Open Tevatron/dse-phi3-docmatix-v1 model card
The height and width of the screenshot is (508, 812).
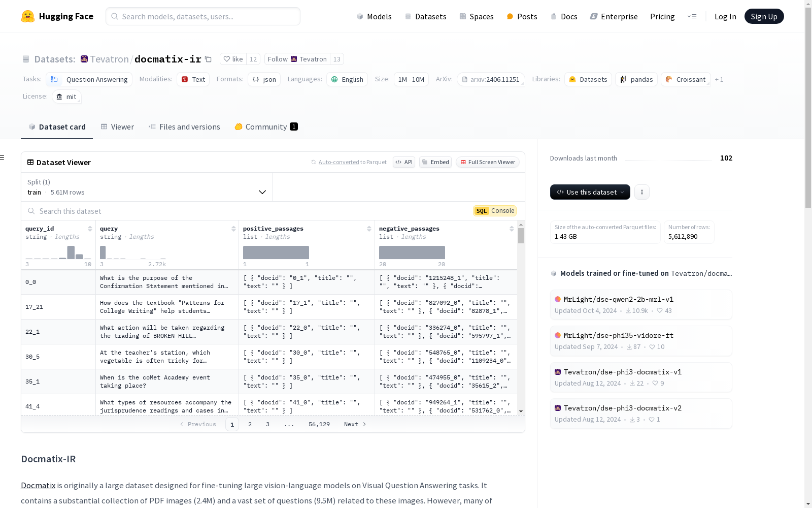641,377
